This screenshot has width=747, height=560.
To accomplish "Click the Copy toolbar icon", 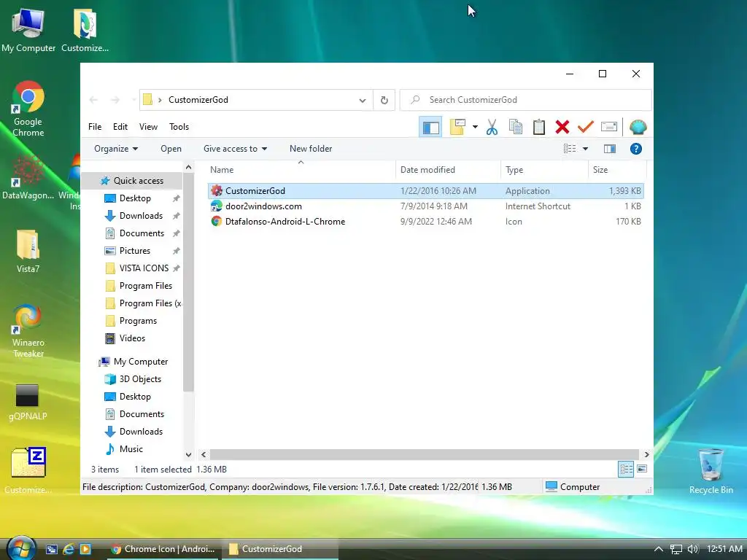I will [x=516, y=127].
